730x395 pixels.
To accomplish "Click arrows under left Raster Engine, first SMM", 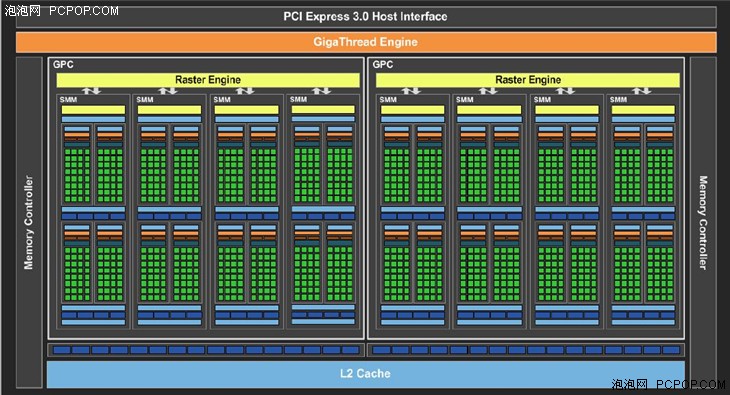I will pyautogui.click(x=92, y=91).
